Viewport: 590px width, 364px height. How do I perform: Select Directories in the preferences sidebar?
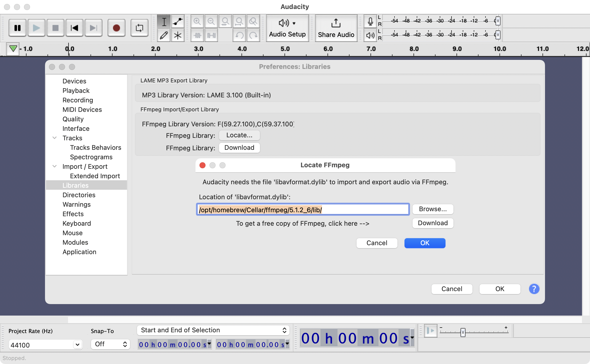[79, 195]
